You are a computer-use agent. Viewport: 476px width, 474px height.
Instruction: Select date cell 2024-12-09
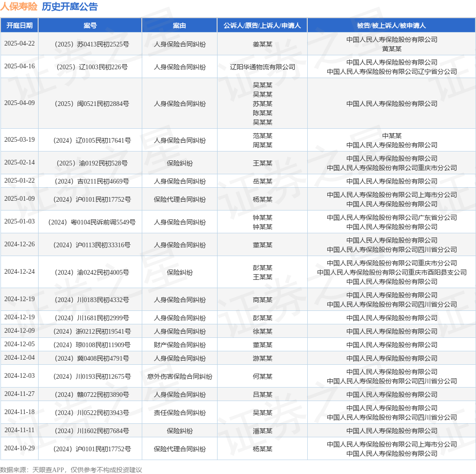pos(20,330)
